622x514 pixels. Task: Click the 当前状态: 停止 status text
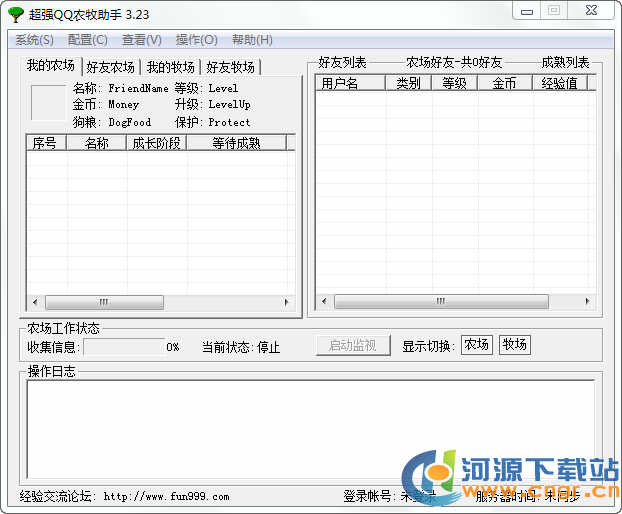coord(241,347)
